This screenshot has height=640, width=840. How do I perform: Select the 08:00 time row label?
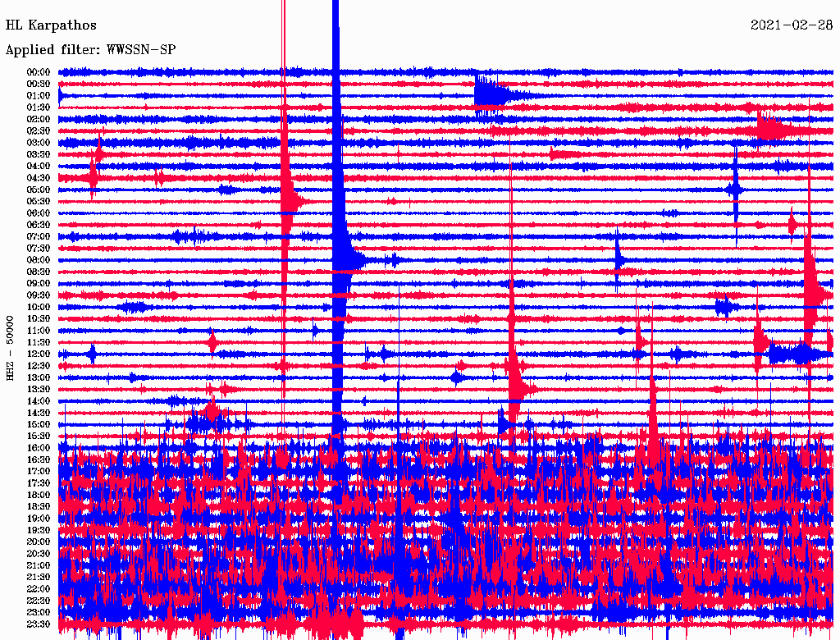tap(39, 260)
